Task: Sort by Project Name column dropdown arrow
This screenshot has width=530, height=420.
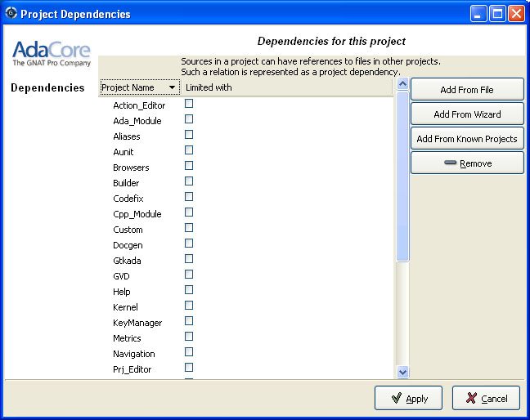Action: (x=172, y=87)
